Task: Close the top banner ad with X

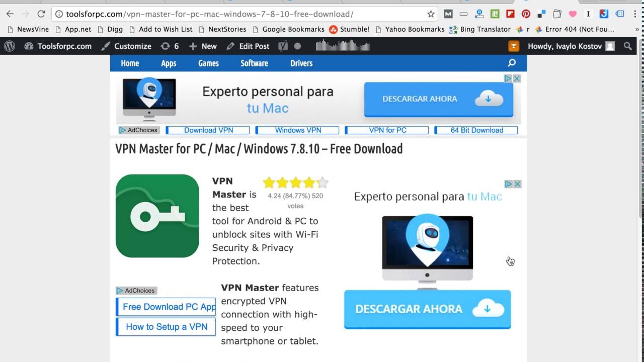Action: point(517,78)
